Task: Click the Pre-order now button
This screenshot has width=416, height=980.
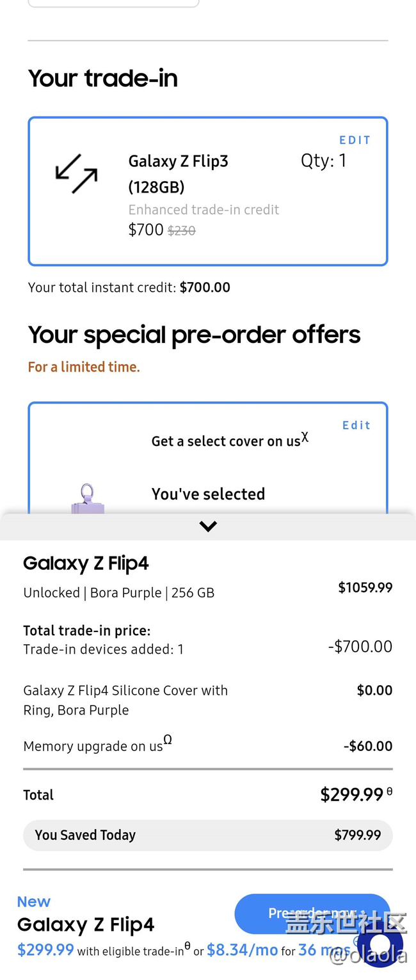Action: [x=312, y=913]
